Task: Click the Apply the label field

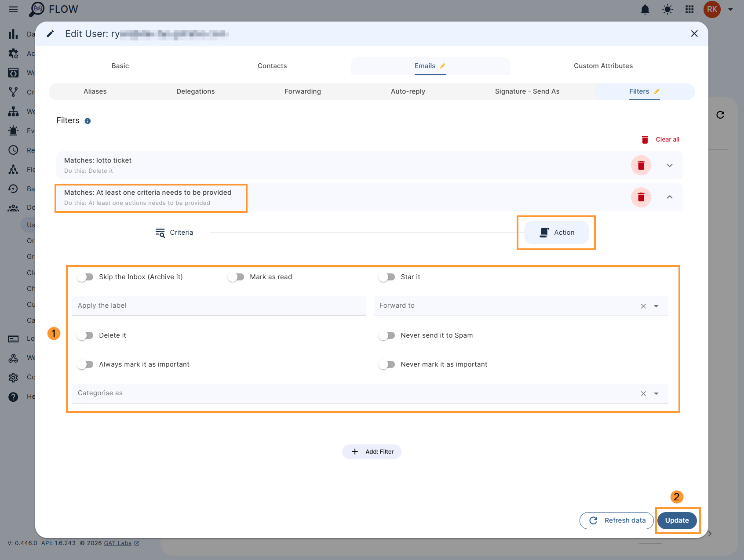Action: point(219,305)
